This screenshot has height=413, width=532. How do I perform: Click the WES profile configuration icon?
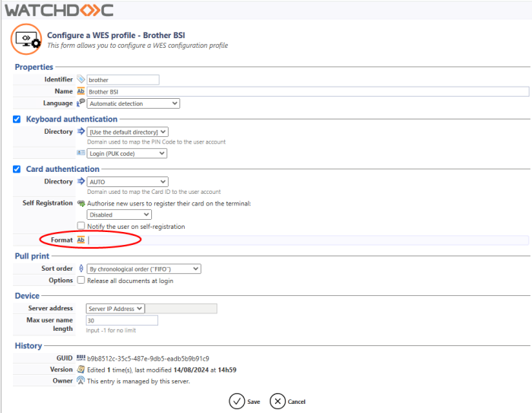coord(27,40)
